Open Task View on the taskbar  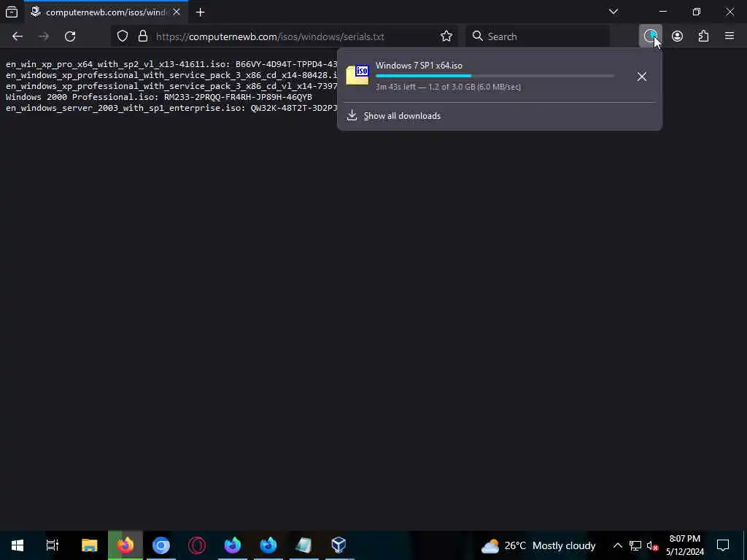[x=53, y=545]
